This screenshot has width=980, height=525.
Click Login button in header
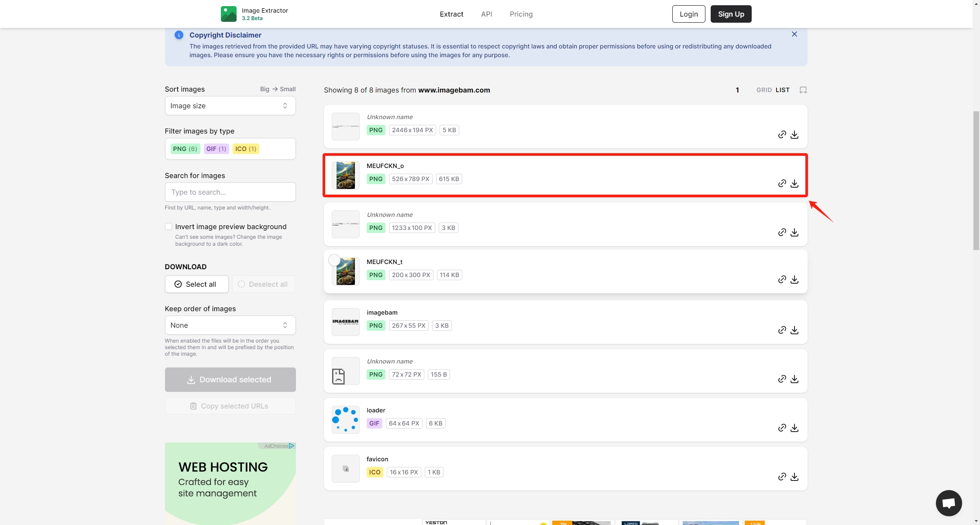688,14
